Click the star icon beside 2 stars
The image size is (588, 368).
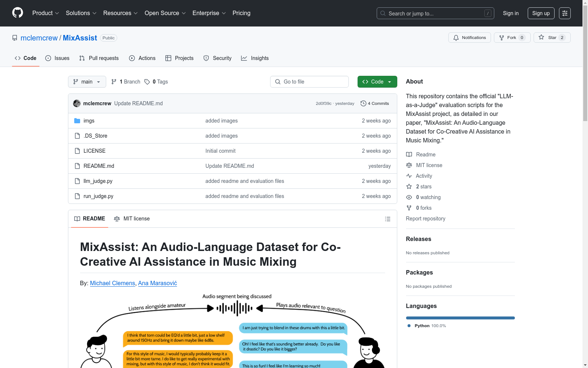coord(409,187)
